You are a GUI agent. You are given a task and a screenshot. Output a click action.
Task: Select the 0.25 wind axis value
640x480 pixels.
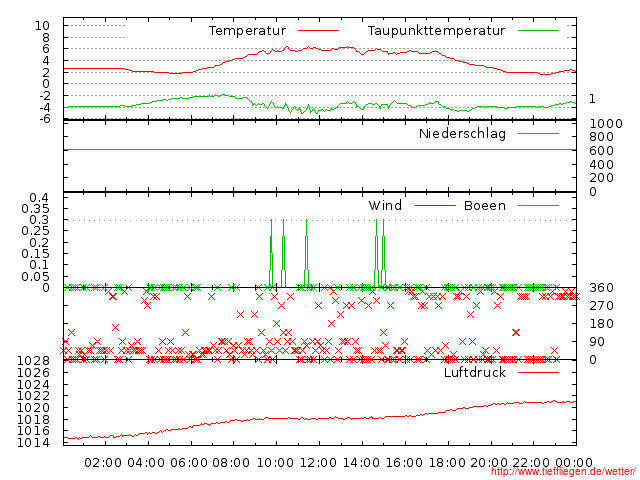[x=36, y=231]
